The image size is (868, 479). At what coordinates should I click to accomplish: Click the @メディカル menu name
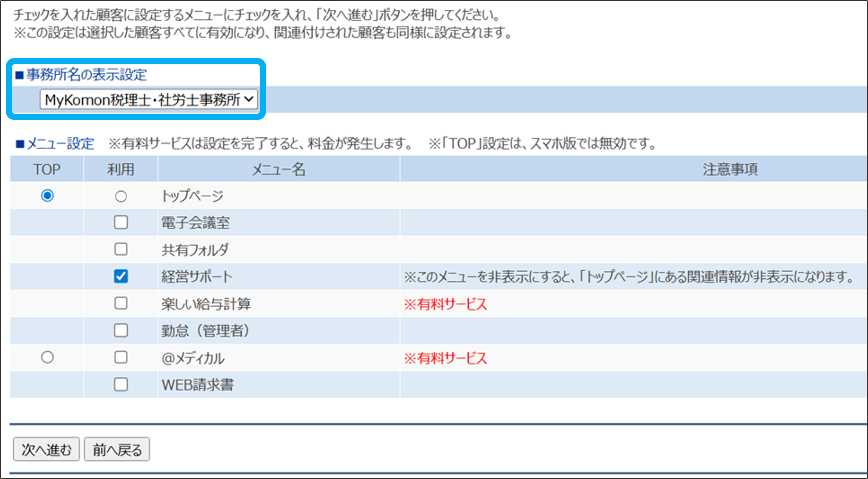(x=193, y=358)
